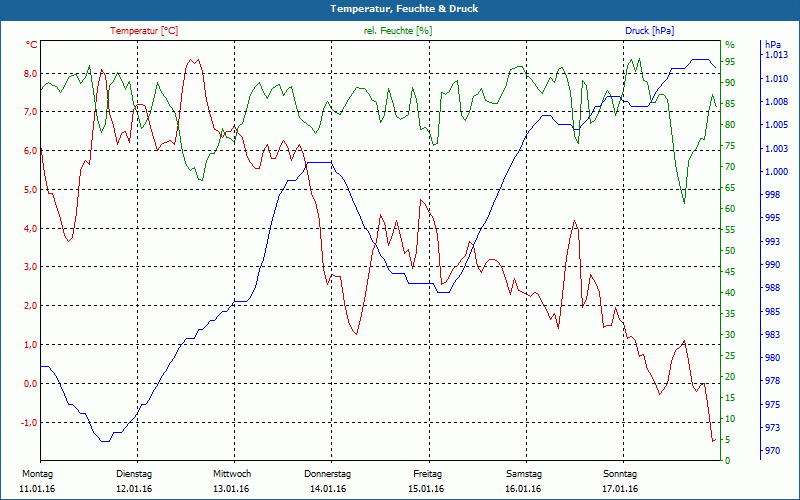Select the red "Temperatur [°C]" legend label
The image size is (800, 500).
click(x=144, y=31)
